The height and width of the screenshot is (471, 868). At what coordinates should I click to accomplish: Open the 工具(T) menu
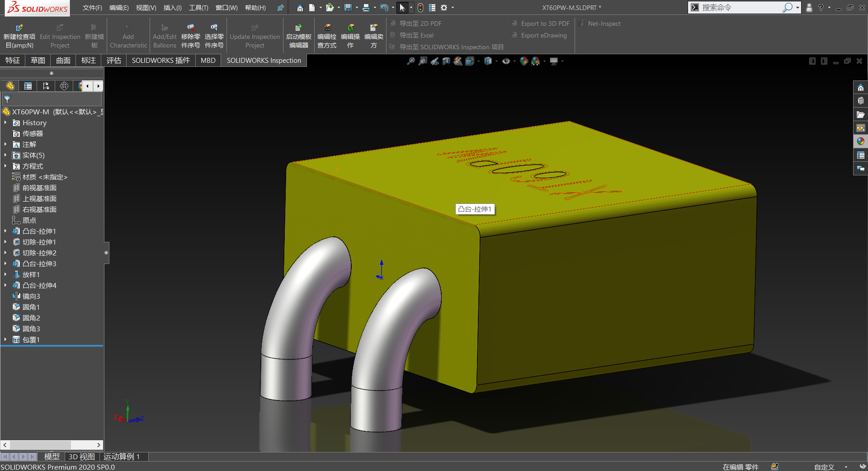coord(198,8)
